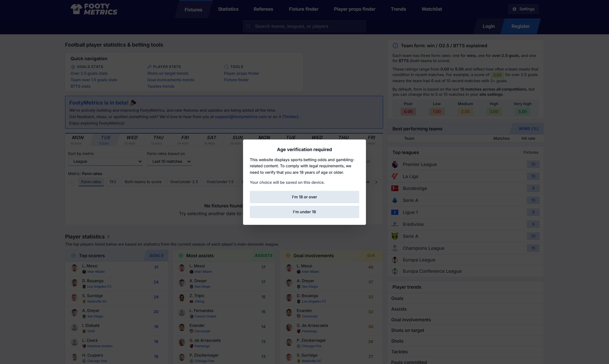Open the Sort by metric dropdown

pyautogui.click(x=105, y=161)
